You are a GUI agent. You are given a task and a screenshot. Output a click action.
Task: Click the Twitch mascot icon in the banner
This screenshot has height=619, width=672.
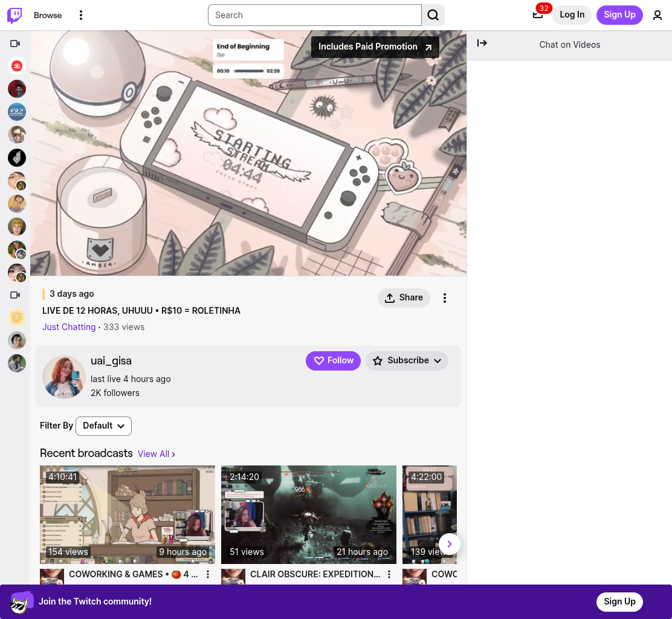coord(22,602)
